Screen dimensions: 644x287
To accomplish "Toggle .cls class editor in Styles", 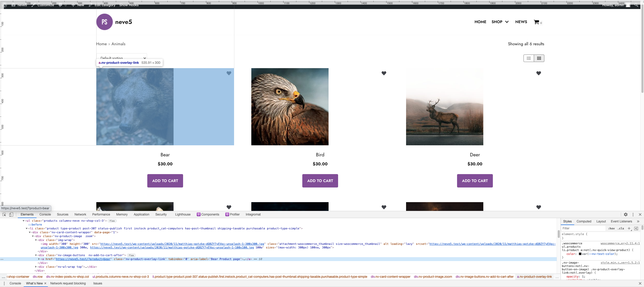I will [621, 228].
